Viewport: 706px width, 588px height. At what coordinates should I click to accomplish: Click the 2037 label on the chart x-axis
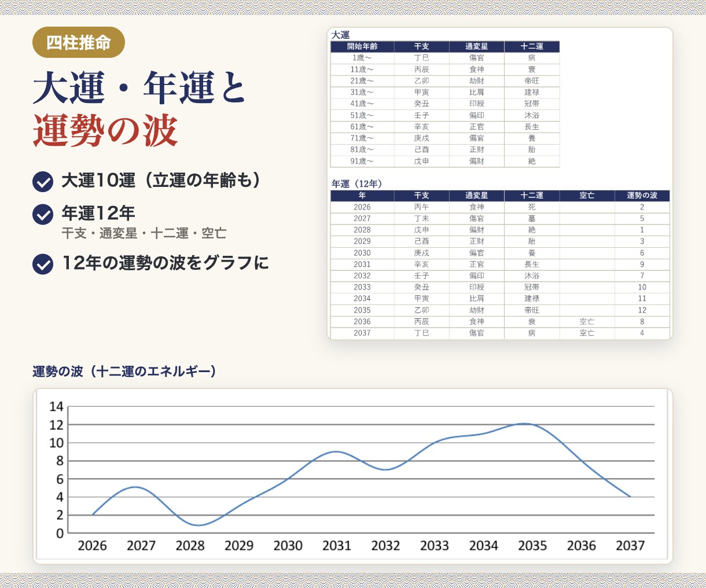pos(630,546)
